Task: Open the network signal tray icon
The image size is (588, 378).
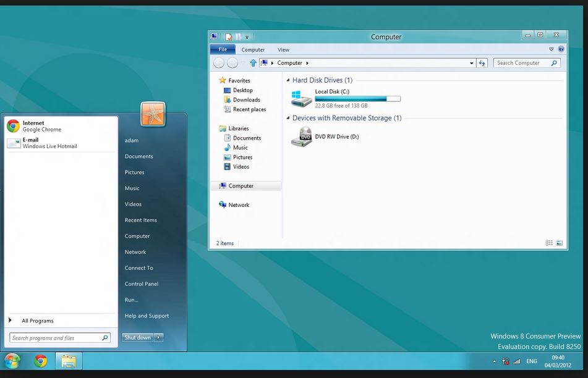Action: (517, 361)
